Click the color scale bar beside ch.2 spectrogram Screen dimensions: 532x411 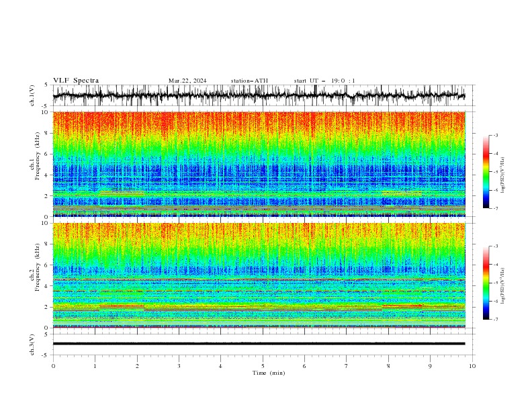coord(486,283)
